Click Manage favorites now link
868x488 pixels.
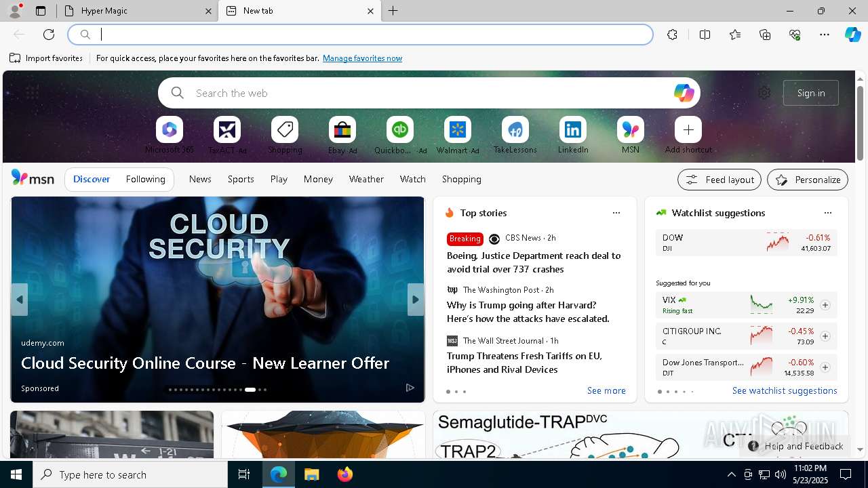[x=362, y=58]
